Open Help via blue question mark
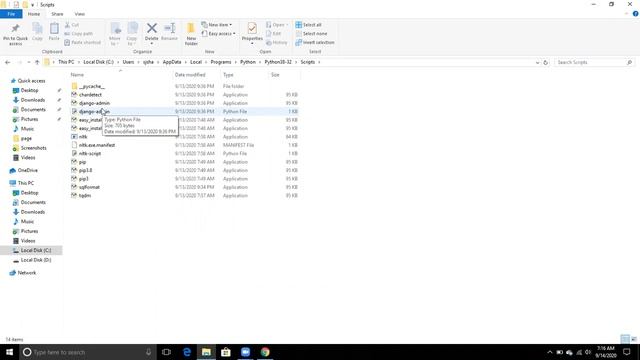The image size is (640, 360). click(636, 13)
